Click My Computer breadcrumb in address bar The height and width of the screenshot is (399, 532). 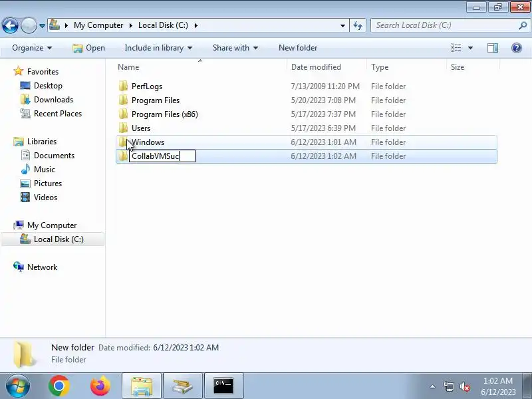click(x=98, y=25)
